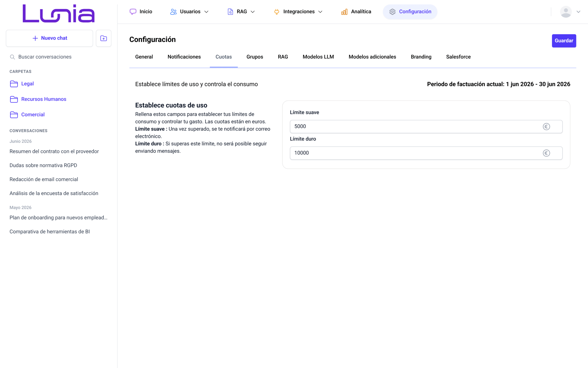Open the Modelos adicionales tab
The height and width of the screenshot is (368, 588).
pos(372,57)
